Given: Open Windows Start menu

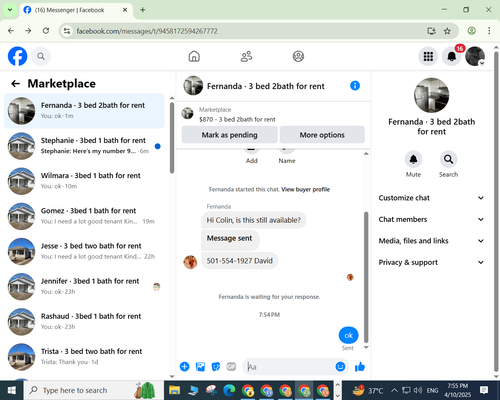Looking at the screenshot, I should (12, 390).
